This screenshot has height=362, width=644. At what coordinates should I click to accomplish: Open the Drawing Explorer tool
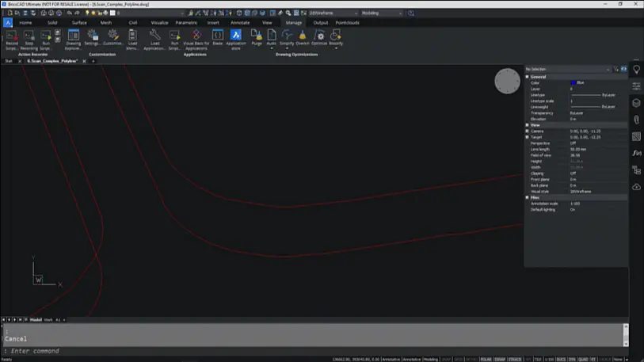(x=73, y=36)
